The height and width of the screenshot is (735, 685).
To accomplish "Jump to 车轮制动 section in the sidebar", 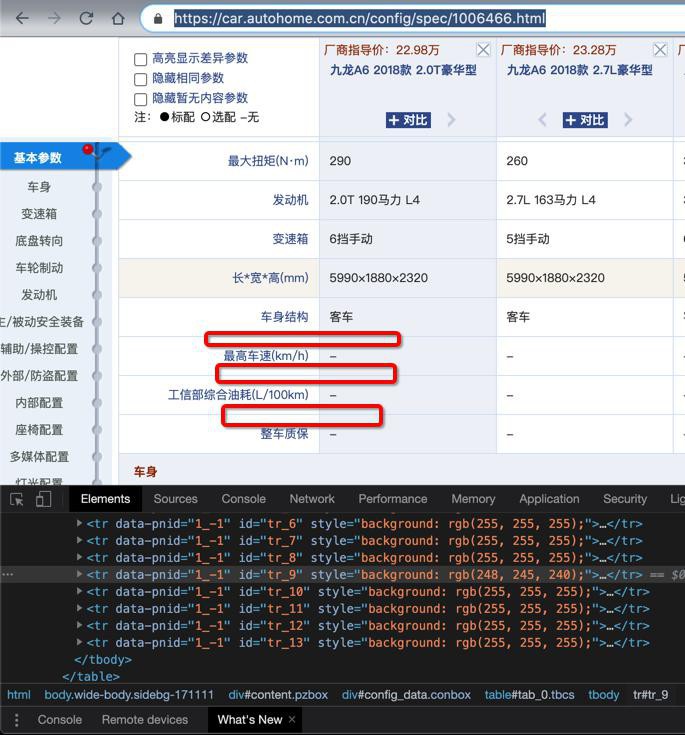I will click(x=39, y=268).
